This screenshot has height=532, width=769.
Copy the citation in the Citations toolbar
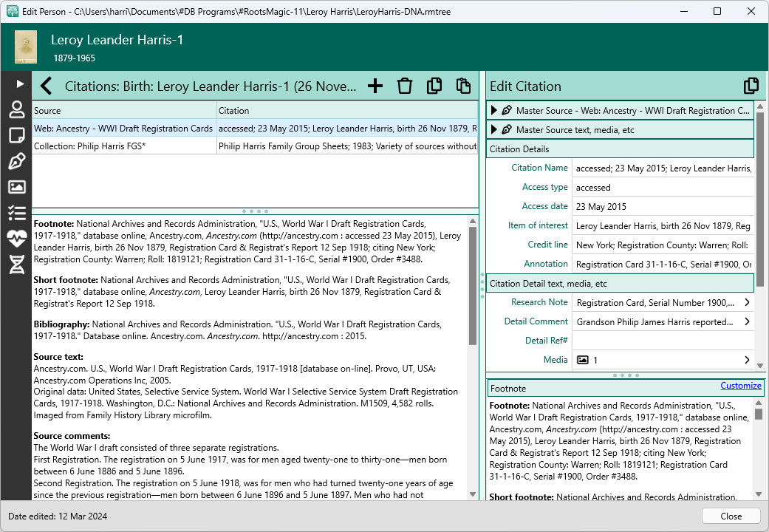434,86
